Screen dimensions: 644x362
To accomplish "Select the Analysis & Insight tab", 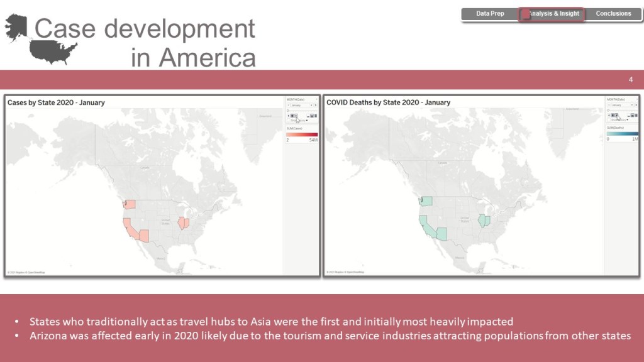I will (552, 14).
